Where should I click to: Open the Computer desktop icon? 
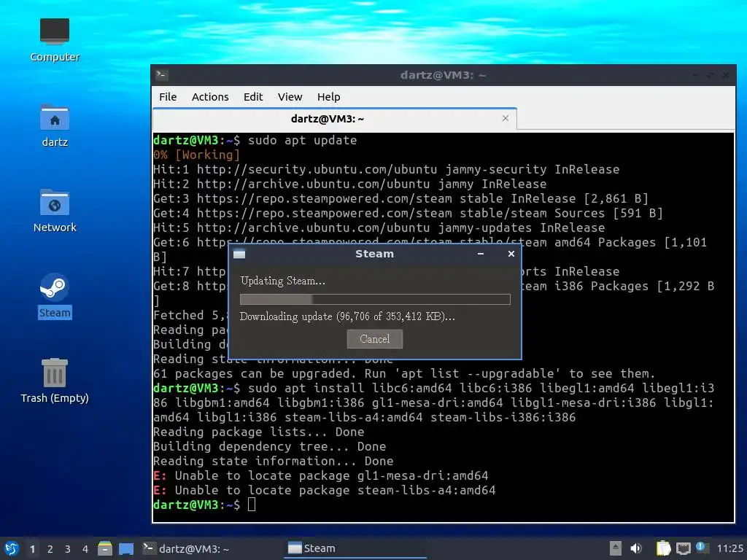point(54,40)
